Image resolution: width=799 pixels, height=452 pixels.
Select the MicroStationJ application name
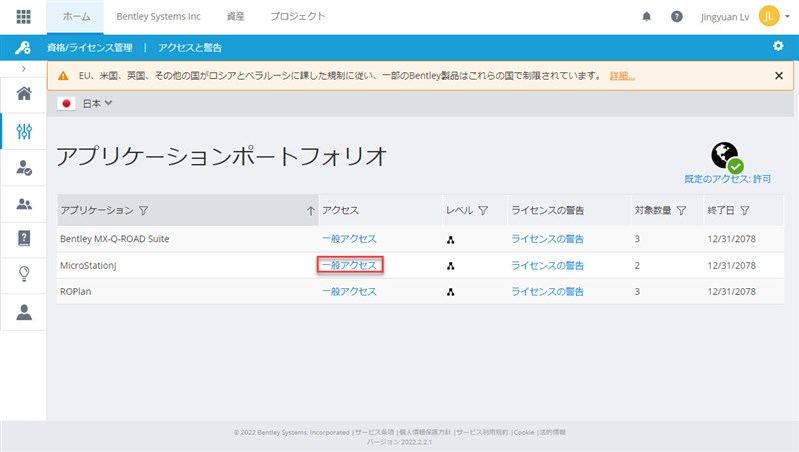tap(88, 265)
